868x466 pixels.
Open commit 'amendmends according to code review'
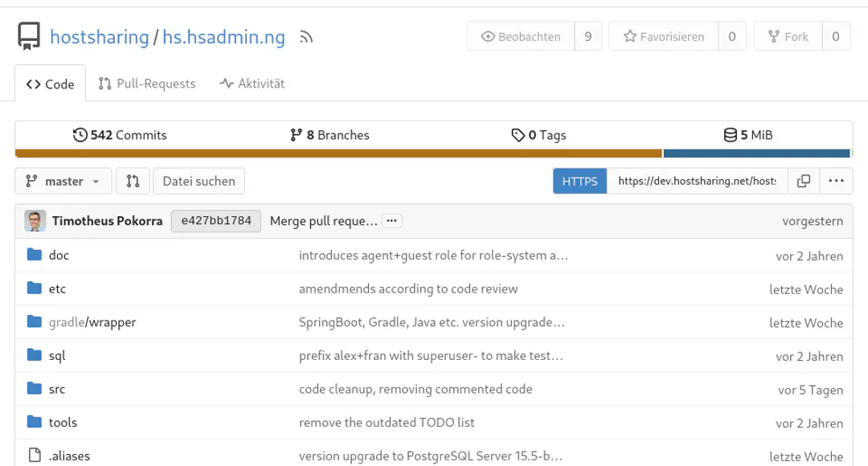(x=408, y=289)
